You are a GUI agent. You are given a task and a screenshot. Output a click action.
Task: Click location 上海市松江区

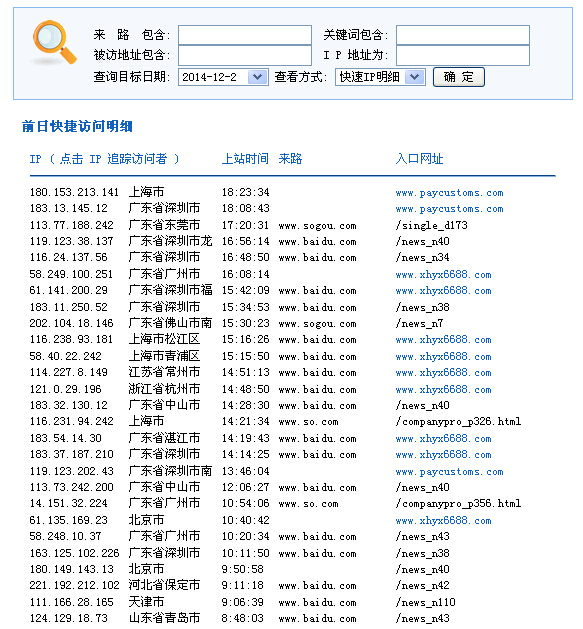tap(164, 339)
